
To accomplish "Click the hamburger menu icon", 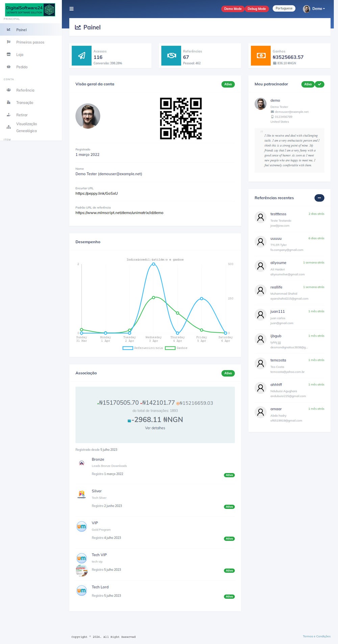I will (x=71, y=9).
